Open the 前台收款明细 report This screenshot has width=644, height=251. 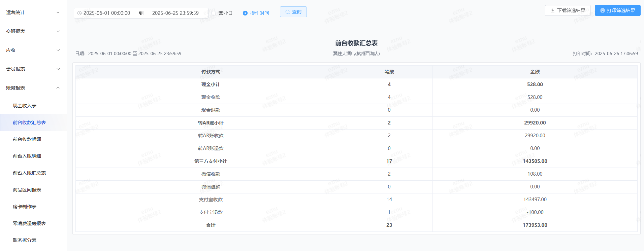click(33, 139)
